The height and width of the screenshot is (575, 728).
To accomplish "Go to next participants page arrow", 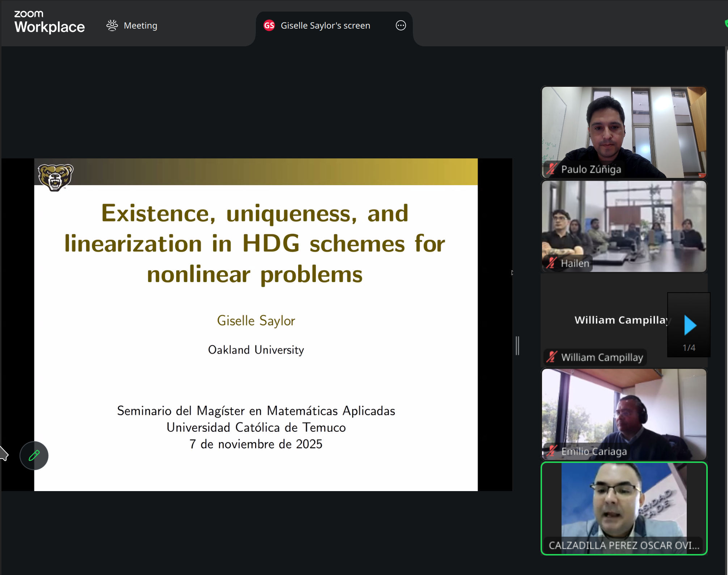I will tap(690, 325).
